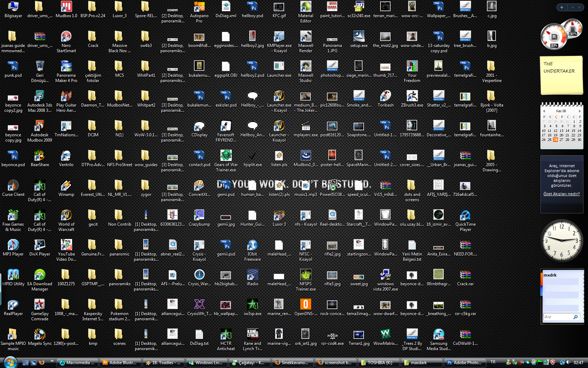Viewport: 588px width, 368px height.
Task: Click Show Desktop quick launch icon
Action: pos(25,363)
